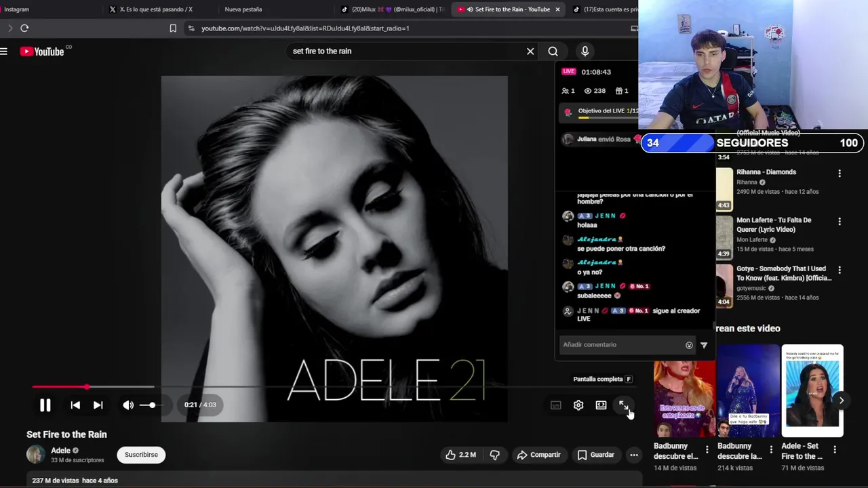Open Gotye - Somebody That I Used To Know
Screen dimensions: 868x488
pyautogui.click(x=784, y=274)
